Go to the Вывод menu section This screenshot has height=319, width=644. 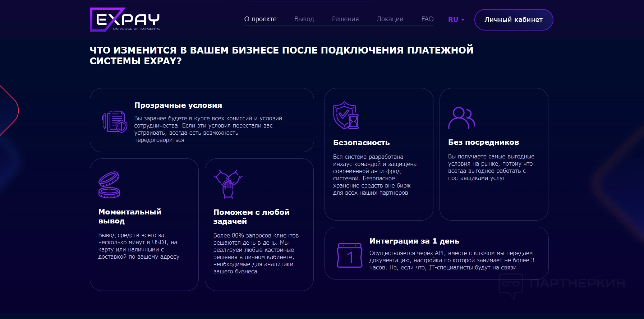(304, 19)
